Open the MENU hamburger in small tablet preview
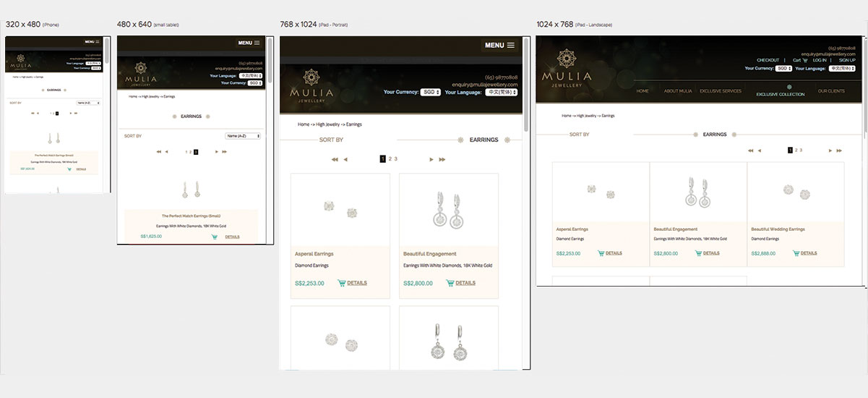The image size is (868, 398). click(x=249, y=43)
